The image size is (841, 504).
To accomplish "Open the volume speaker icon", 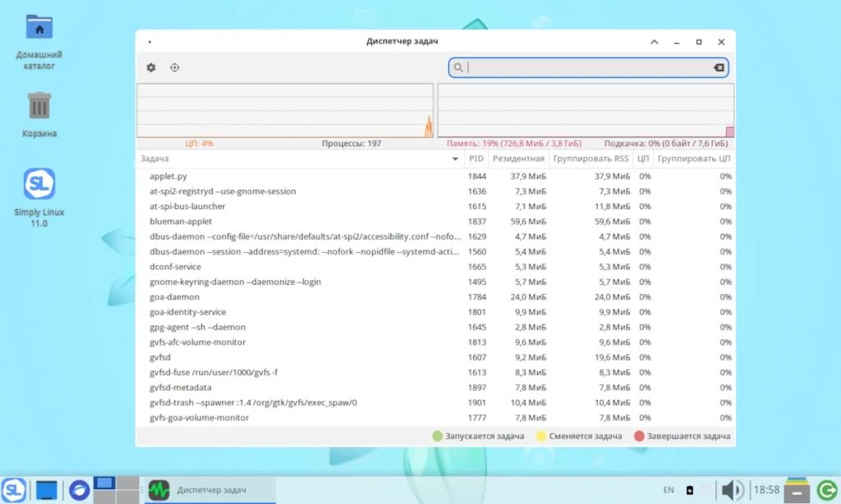I will (732, 490).
